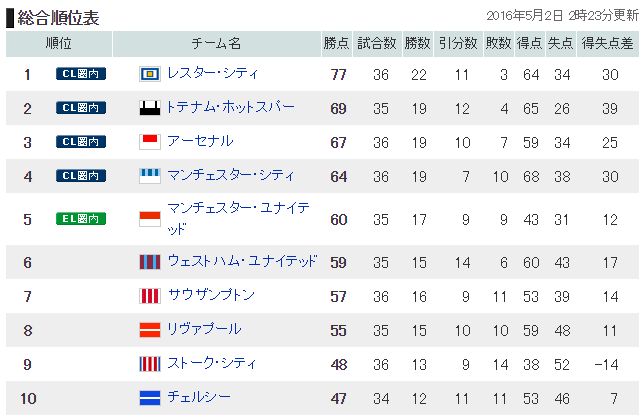Click the green EL圏内 badge
644x420 pixels.
click(x=81, y=218)
